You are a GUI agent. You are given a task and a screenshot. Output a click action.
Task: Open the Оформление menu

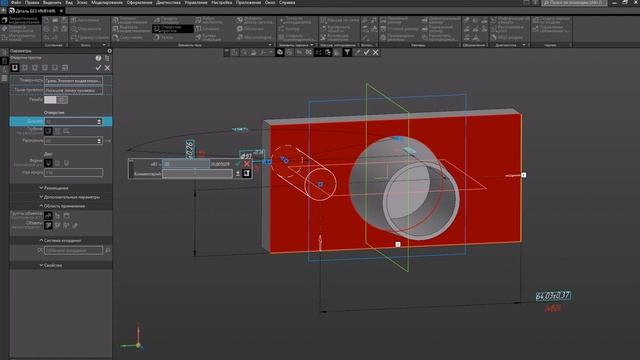click(x=139, y=2)
